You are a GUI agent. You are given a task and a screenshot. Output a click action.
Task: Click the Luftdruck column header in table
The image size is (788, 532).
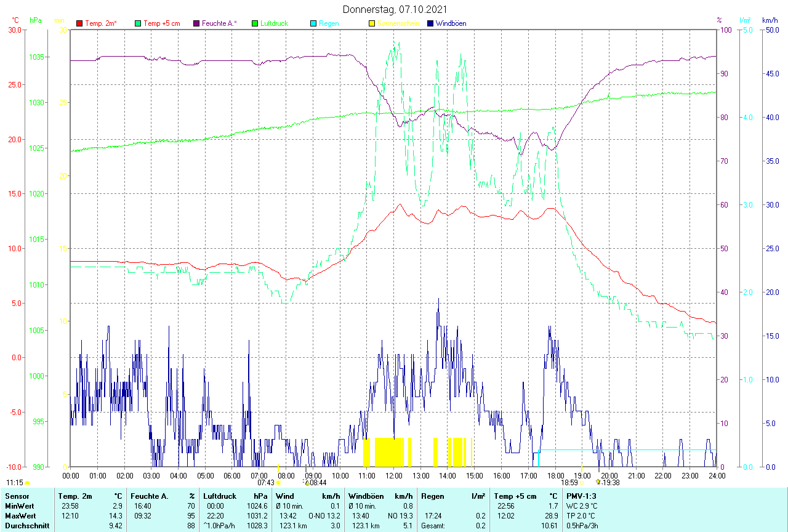(x=219, y=496)
